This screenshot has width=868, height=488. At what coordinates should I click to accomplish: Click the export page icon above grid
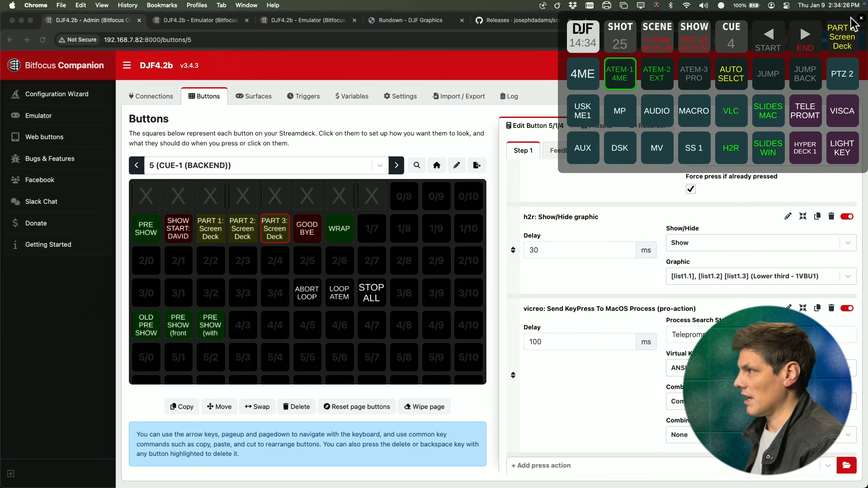click(477, 165)
